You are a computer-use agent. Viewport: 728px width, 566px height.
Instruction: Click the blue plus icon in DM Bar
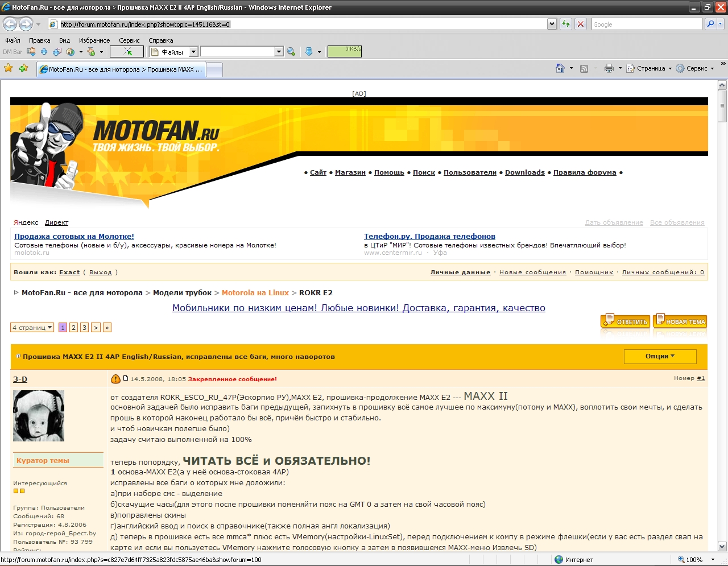click(x=44, y=52)
